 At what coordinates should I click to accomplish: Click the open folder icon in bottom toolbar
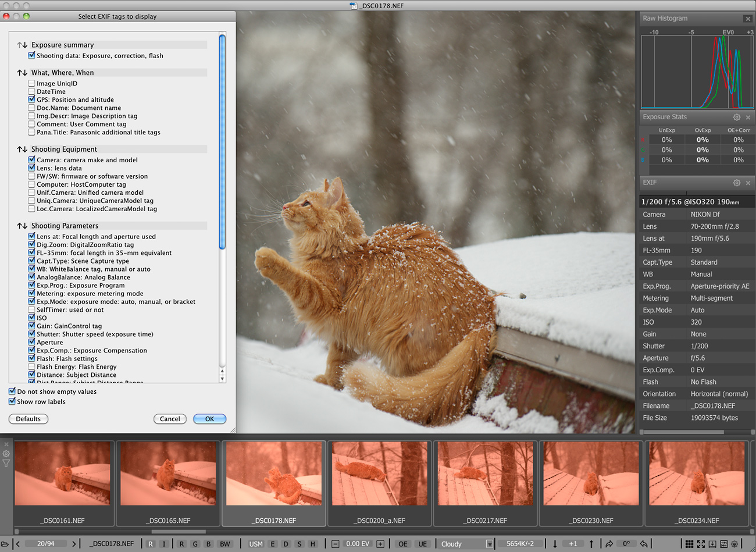point(5,544)
